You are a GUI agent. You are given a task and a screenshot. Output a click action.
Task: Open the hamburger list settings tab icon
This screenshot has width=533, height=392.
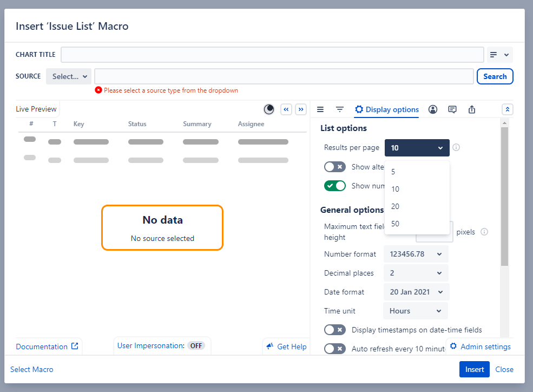(x=320, y=109)
